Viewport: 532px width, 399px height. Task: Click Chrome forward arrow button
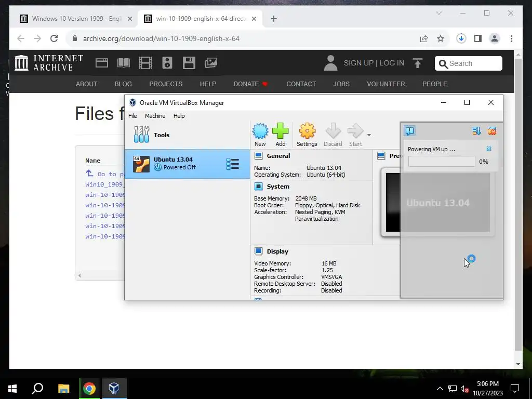(37, 38)
